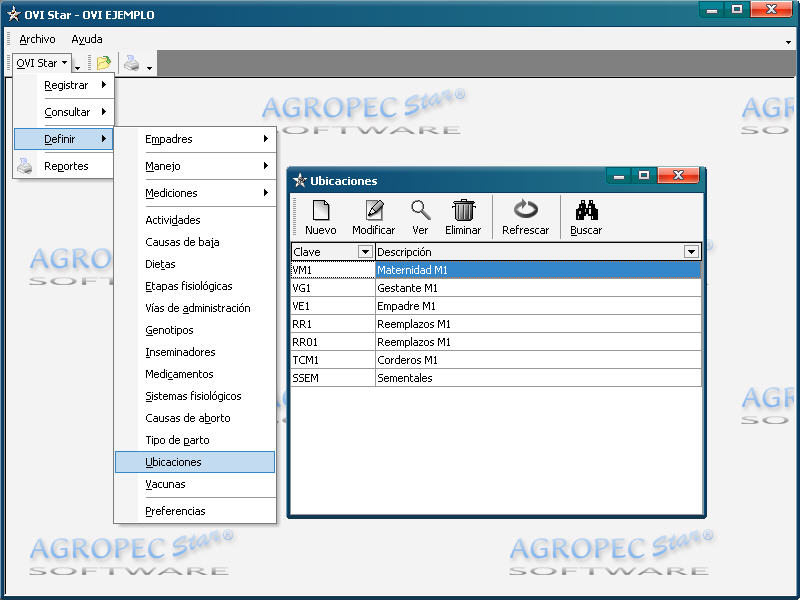Select the Empadre M1 row
The width and height of the screenshot is (800, 600).
496,306
